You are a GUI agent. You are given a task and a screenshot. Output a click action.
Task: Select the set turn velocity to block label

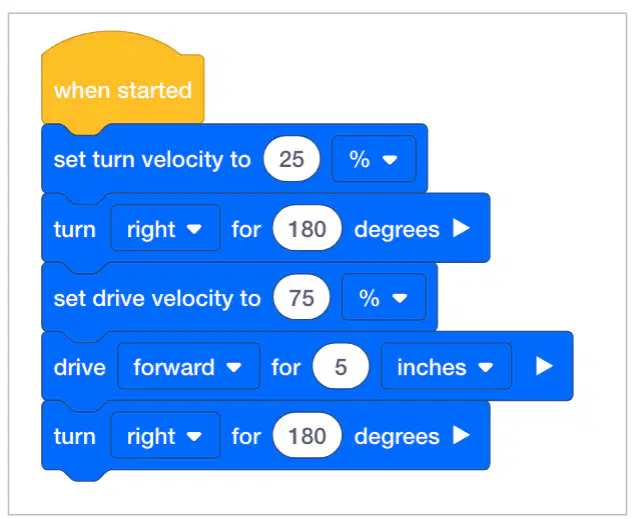click(152, 159)
